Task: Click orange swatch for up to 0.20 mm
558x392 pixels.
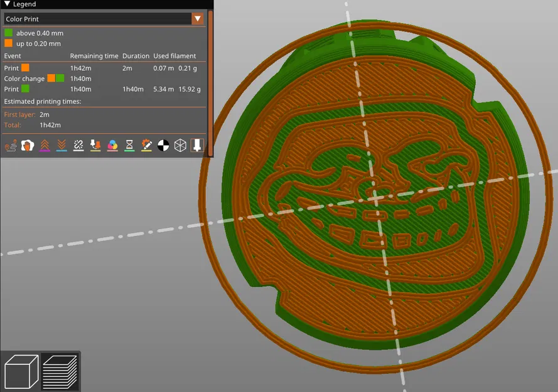Action: pyautogui.click(x=8, y=43)
